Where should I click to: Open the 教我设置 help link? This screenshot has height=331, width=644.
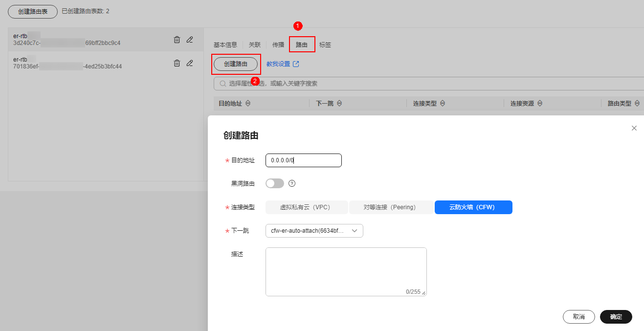tap(282, 64)
